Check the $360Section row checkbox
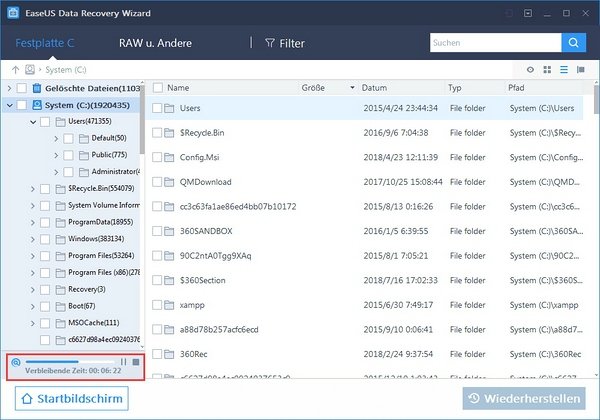The height and width of the screenshot is (420, 600). tap(157, 280)
